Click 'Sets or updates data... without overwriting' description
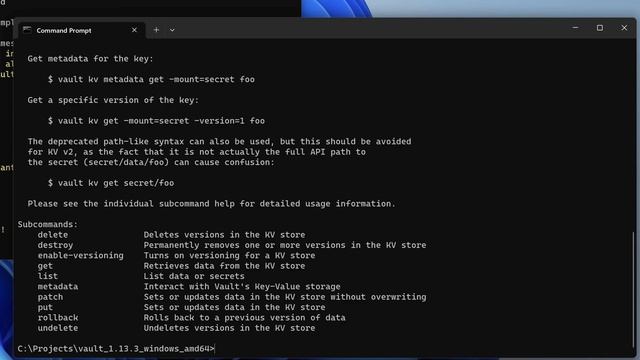This screenshot has width=640, height=360. (x=284, y=297)
